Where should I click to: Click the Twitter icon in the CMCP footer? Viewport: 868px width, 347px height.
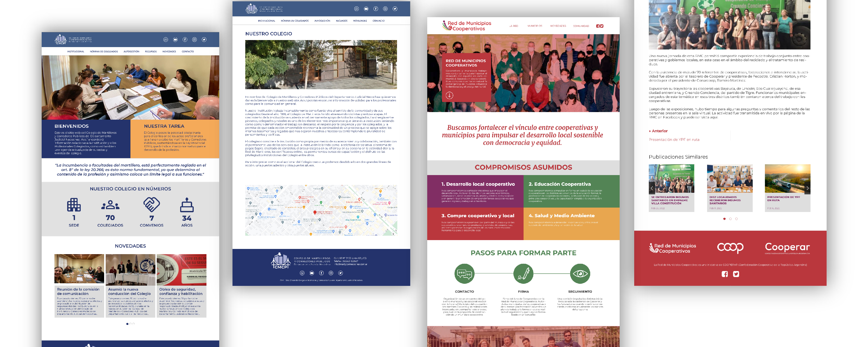(x=340, y=274)
